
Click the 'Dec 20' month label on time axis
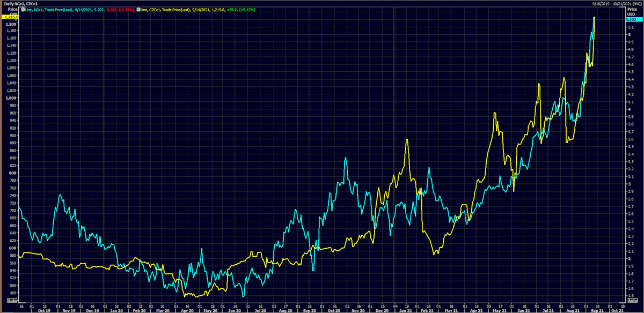coord(383,310)
